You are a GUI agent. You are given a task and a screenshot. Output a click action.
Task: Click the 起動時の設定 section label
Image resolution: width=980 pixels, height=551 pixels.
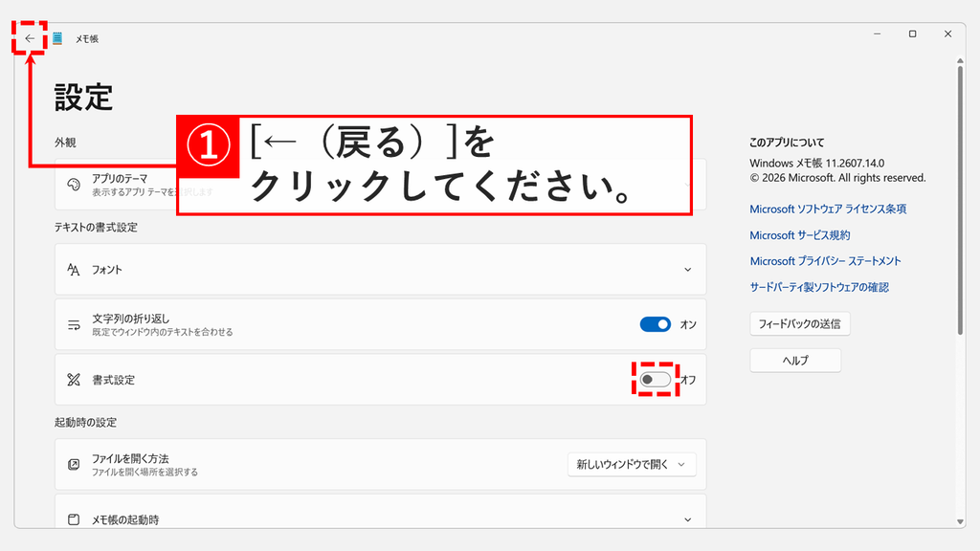(x=85, y=422)
